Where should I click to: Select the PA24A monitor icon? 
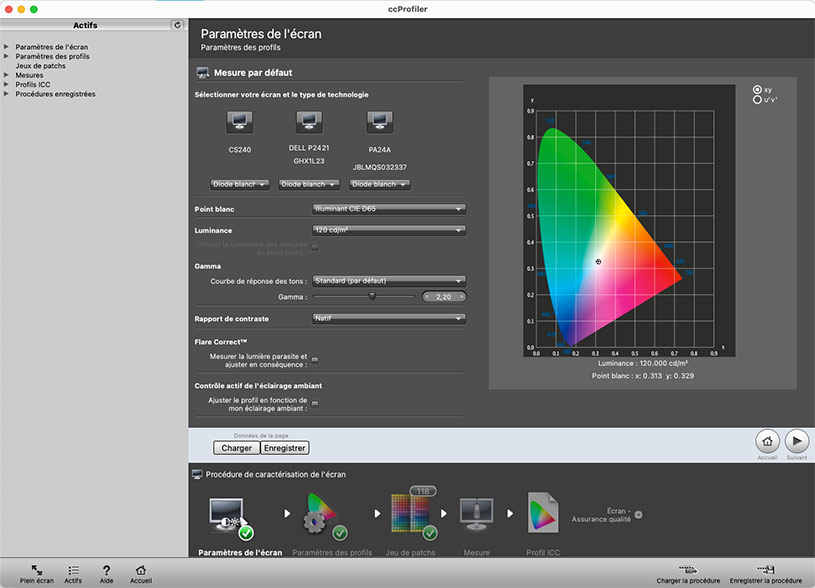[x=379, y=122]
